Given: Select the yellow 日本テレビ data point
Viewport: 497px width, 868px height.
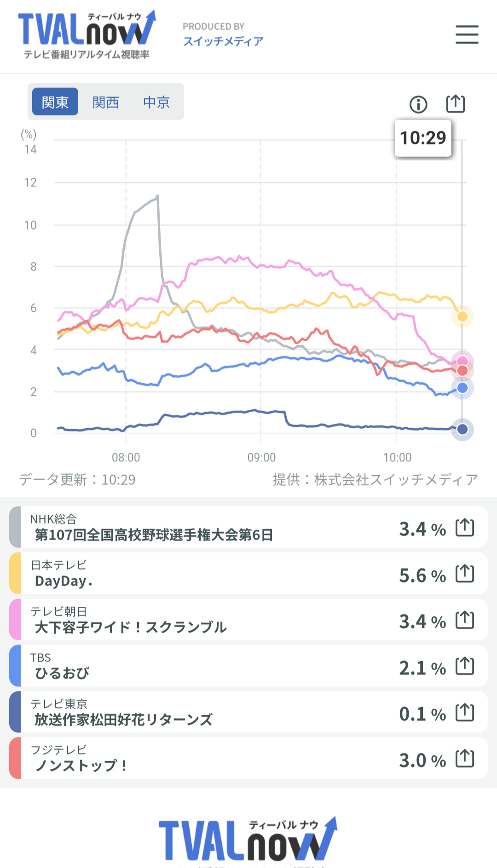Looking at the screenshot, I should pyautogui.click(x=462, y=316).
